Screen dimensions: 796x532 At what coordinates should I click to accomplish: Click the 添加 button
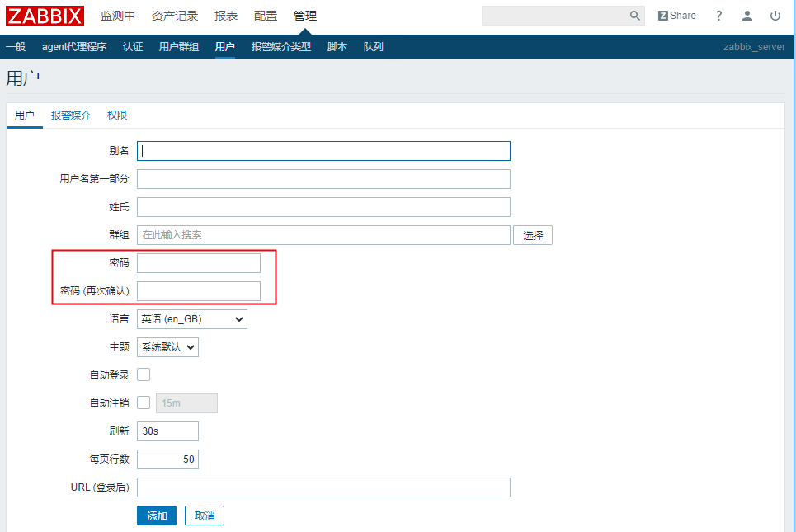point(157,516)
